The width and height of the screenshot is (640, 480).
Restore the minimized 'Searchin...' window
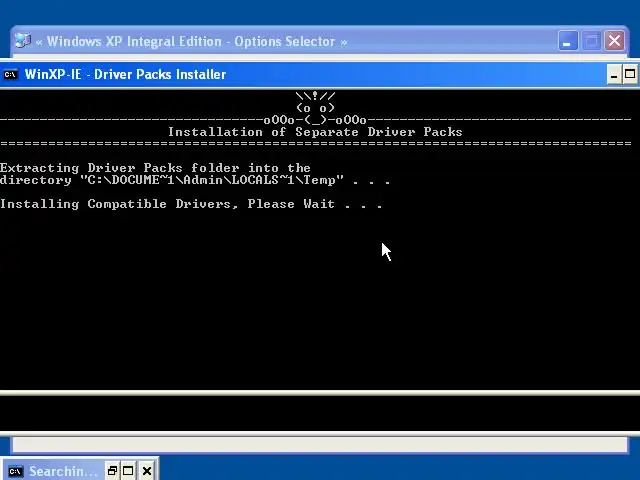(x=112, y=471)
